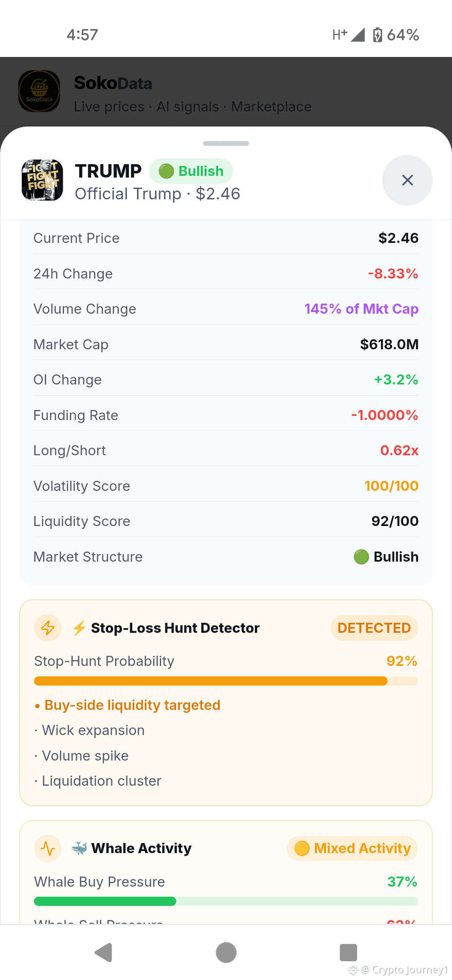Tap the Android recent apps square button
Viewport: 452px width, 980px height.
[348, 953]
